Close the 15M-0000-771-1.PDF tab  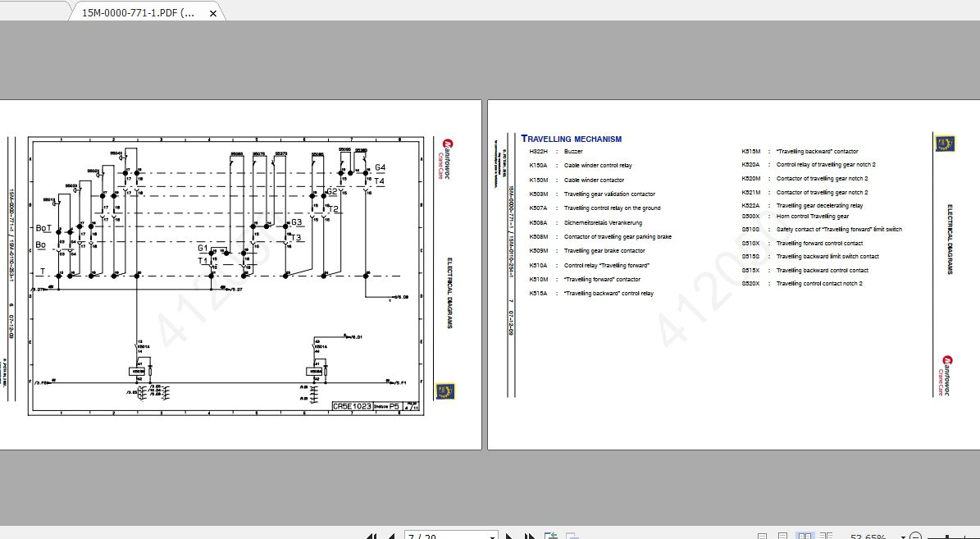click(213, 13)
